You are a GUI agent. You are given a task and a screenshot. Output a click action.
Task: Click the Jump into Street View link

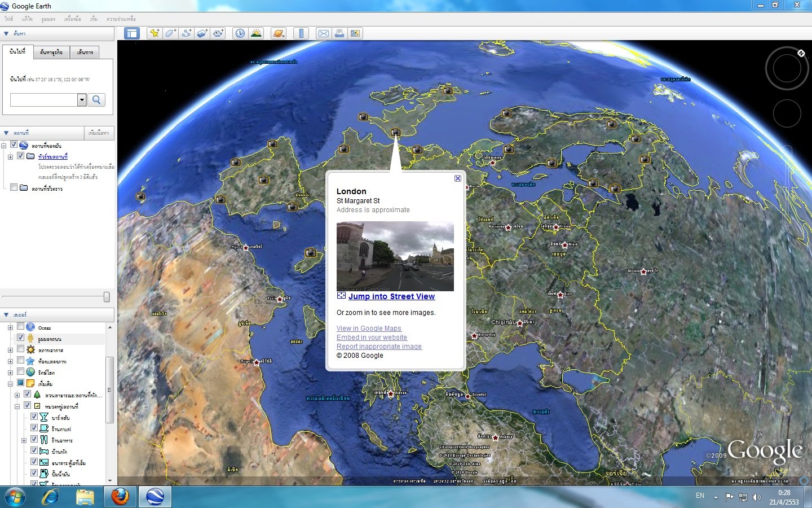[391, 296]
